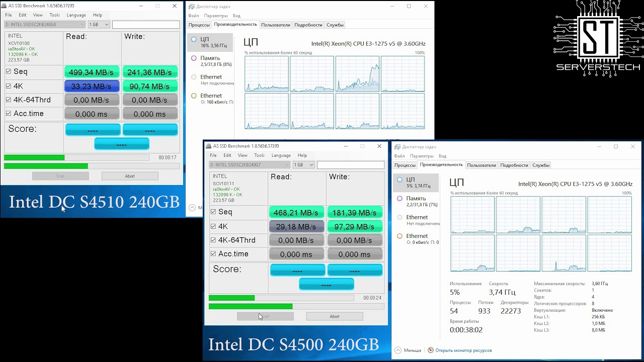This screenshot has height=362, width=644.
Task: Toggle 4K checkbox in S4500 window
Action: click(213, 226)
